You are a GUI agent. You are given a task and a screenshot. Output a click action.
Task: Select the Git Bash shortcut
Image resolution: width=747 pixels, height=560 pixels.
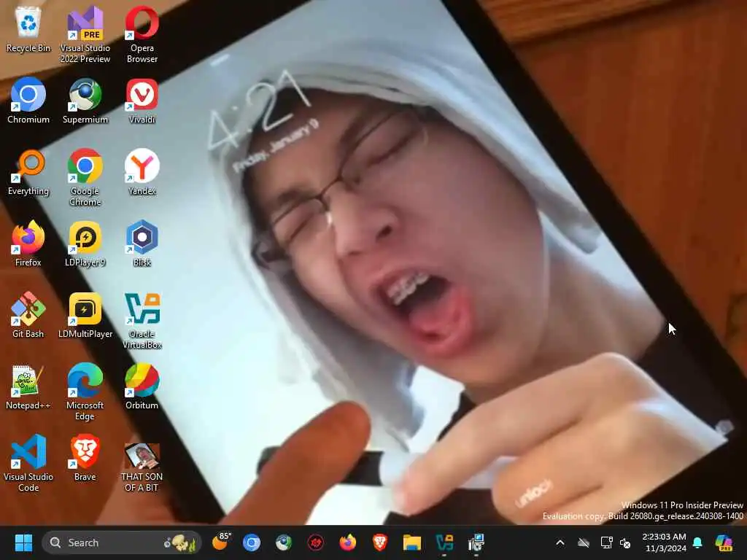click(x=28, y=315)
